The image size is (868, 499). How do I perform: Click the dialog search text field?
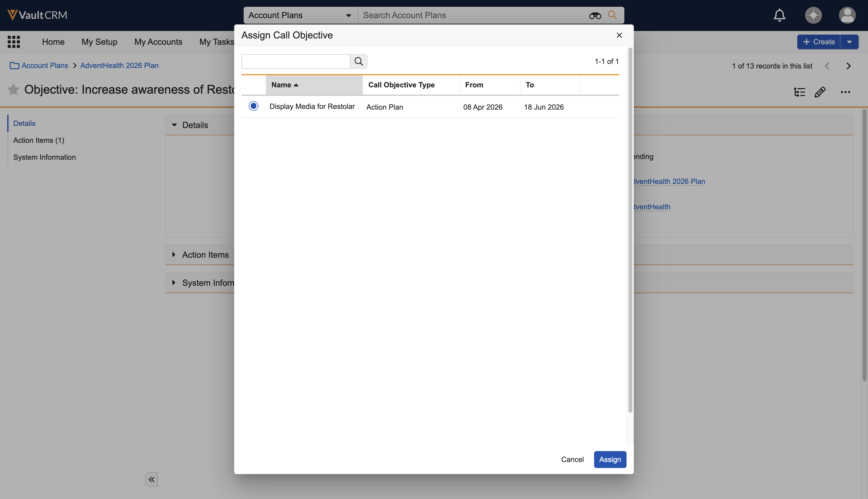point(295,61)
